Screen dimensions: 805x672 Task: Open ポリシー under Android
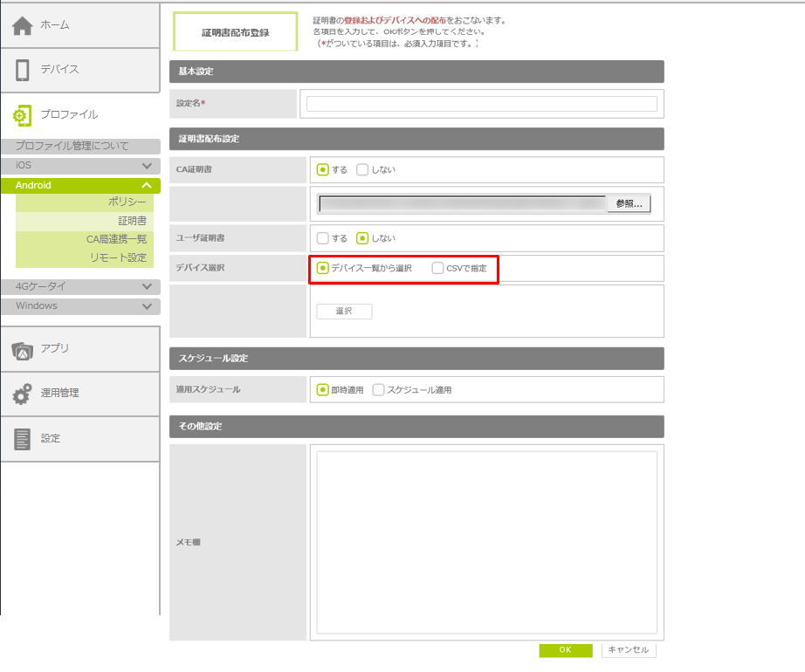click(x=127, y=202)
